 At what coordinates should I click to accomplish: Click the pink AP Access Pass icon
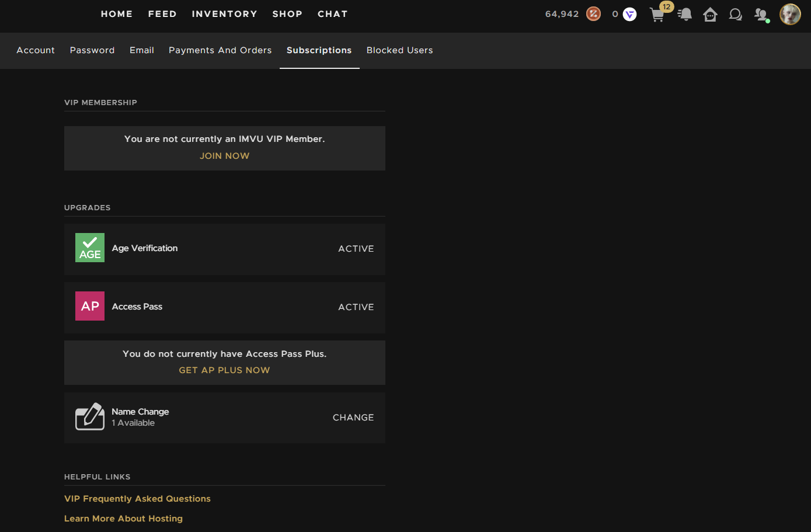point(90,306)
